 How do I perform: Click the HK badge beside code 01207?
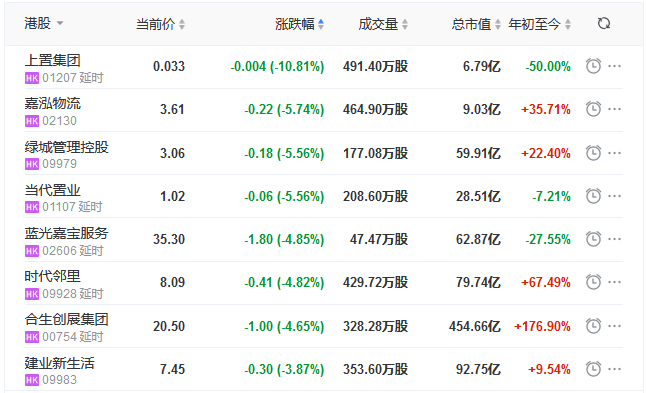coord(32,78)
